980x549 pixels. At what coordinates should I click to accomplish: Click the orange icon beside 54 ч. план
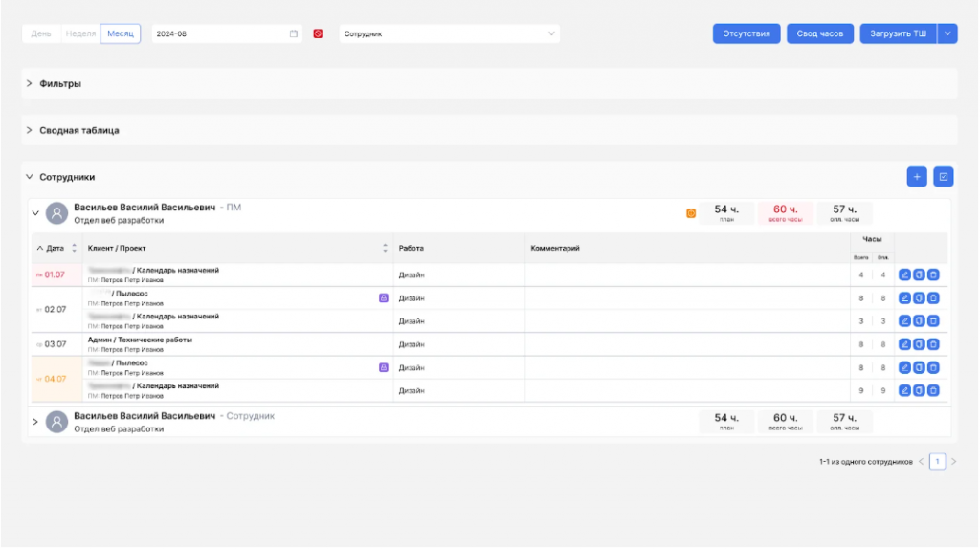point(691,213)
